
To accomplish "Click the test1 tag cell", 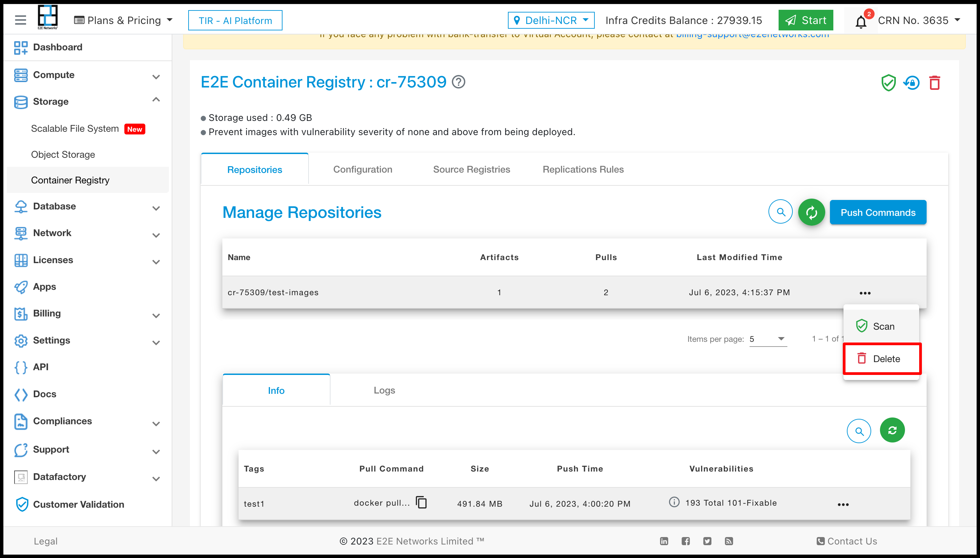I will coord(254,504).
